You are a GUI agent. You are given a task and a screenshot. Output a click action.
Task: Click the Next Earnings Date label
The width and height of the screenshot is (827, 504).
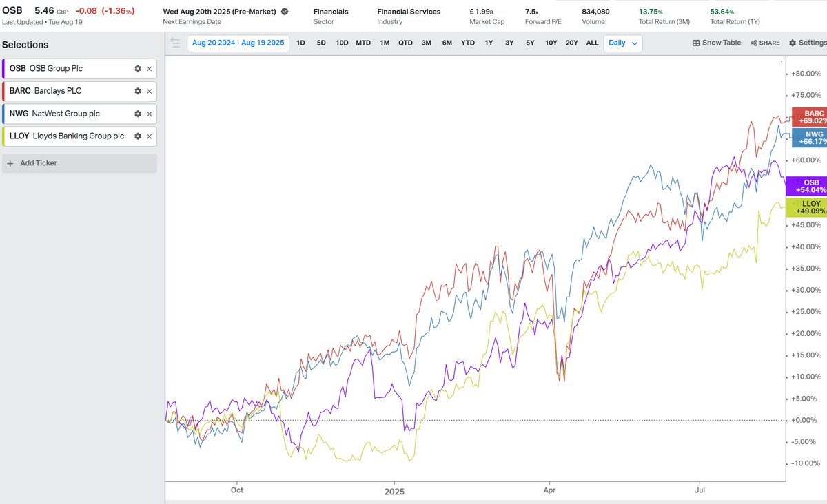(192, 22)
